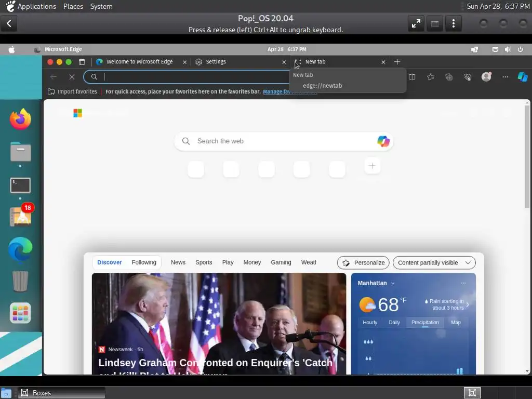Click the guest panel date and time

pos(287,49)
